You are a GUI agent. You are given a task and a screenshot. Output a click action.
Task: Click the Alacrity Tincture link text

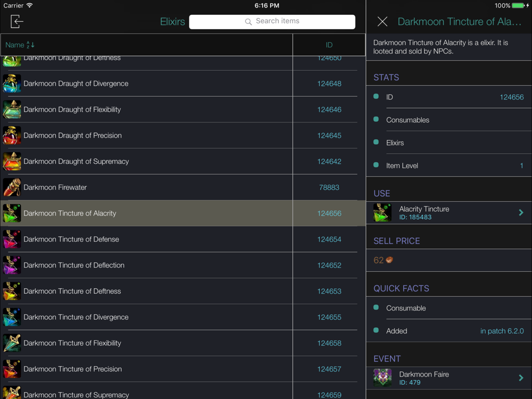(424, 209)
